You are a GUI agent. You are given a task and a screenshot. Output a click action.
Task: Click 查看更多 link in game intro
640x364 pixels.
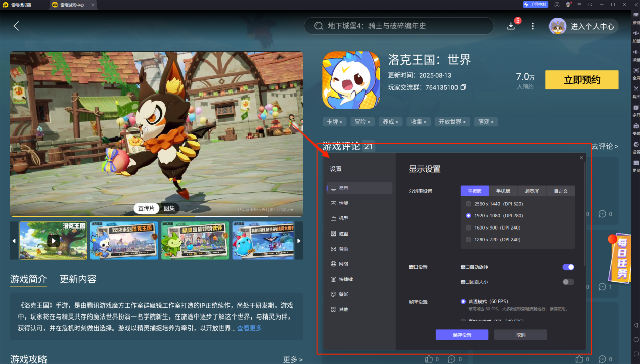click(249, 328)
